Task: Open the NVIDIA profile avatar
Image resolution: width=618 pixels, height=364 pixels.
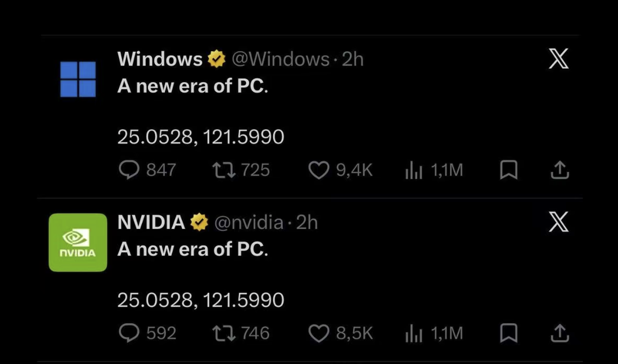Action: [78, 242]
